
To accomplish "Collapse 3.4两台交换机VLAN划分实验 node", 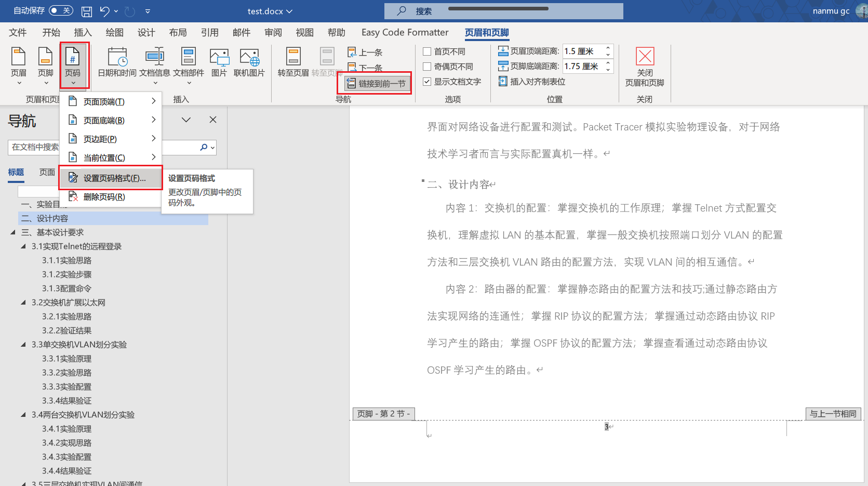I will click(23, 415).
